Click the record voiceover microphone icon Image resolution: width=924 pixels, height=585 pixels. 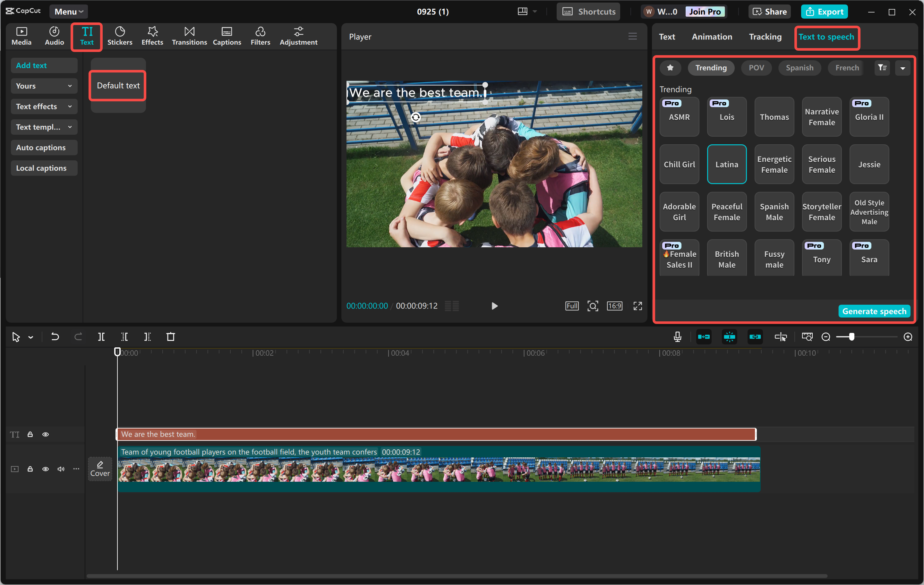677,337
